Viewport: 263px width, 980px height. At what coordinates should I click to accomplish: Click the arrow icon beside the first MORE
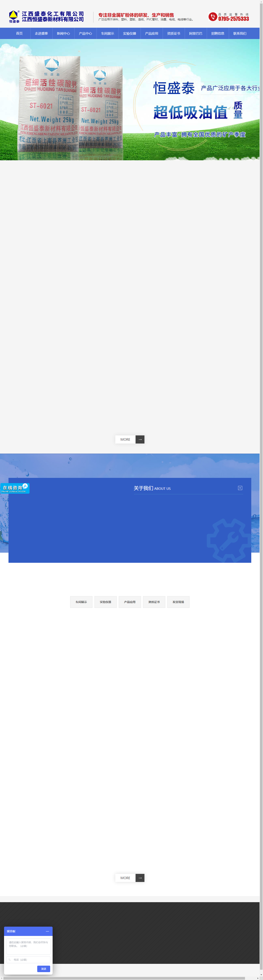point(140,439)
